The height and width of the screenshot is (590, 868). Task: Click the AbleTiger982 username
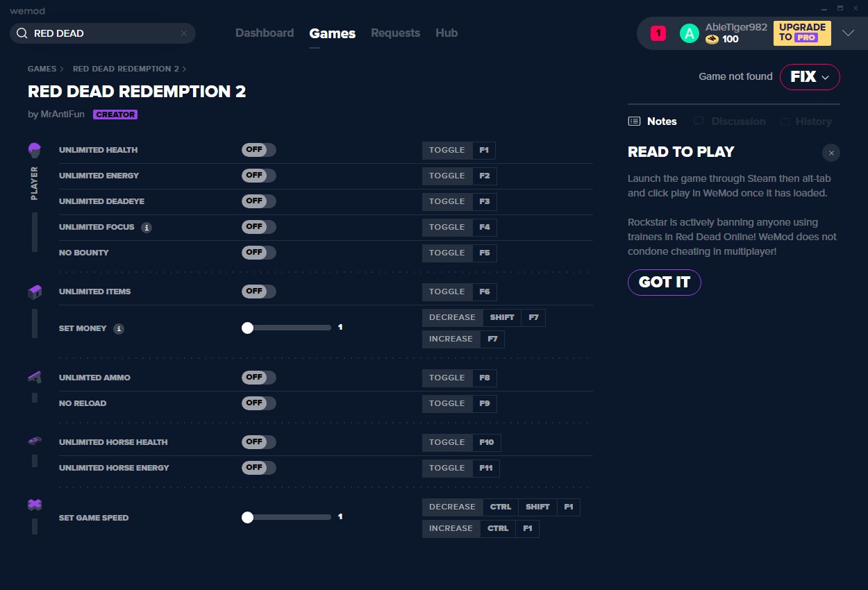(x=736, y=27)
